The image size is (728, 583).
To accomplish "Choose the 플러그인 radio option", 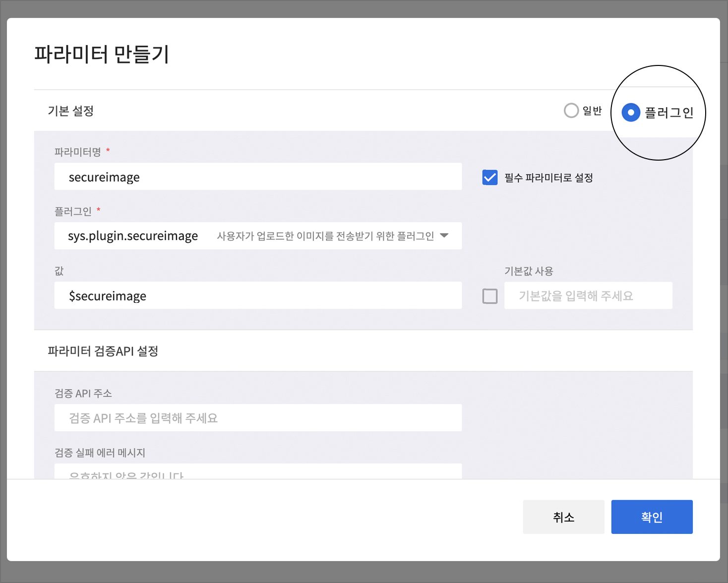I will 631,113.
